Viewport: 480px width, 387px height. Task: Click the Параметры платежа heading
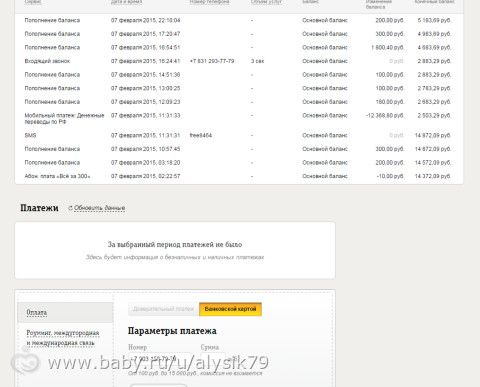pyautogui.click(x=172, y=331)
